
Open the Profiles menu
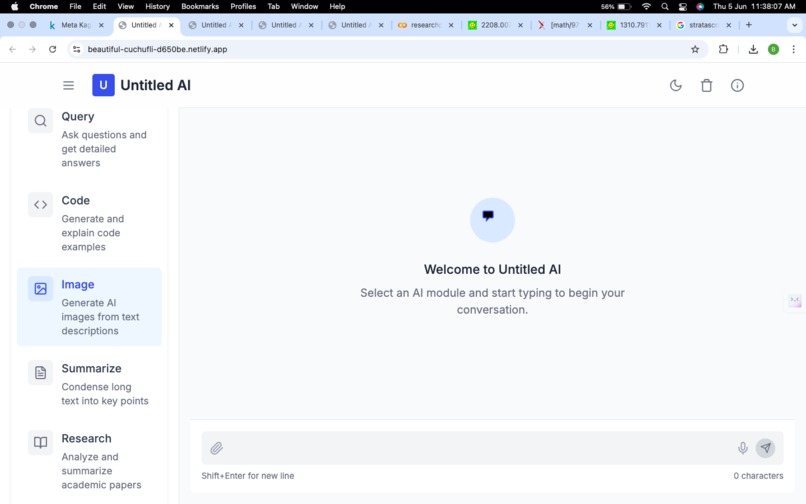click(243, 6)
